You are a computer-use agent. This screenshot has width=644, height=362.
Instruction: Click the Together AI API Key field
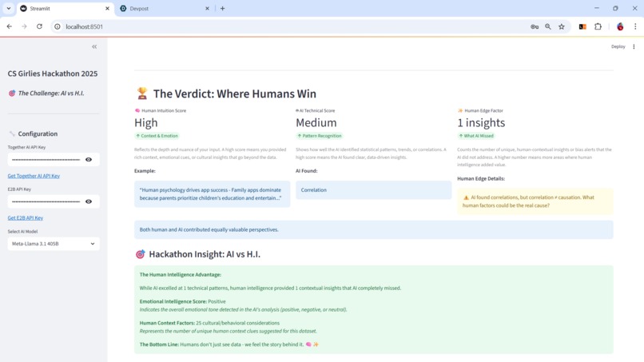click(46, 160)
